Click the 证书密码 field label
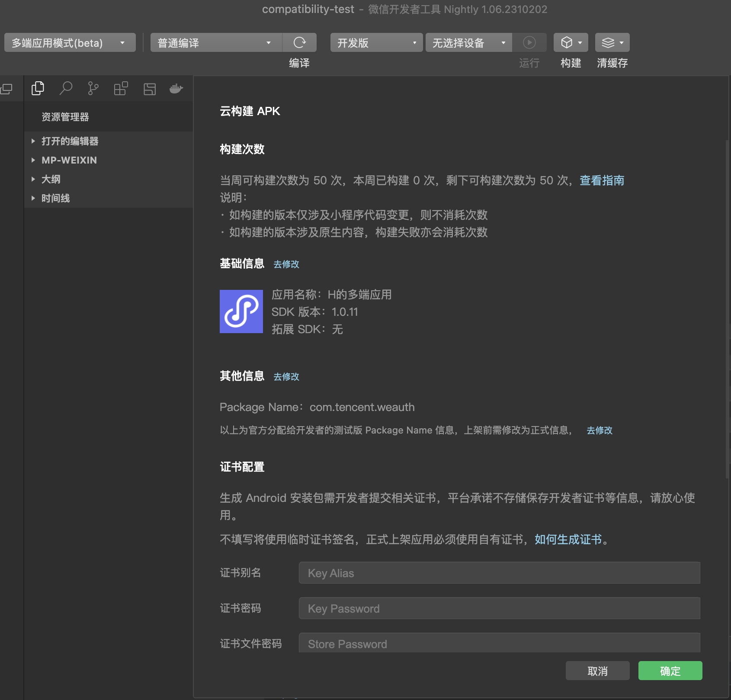 pos(240,608)
